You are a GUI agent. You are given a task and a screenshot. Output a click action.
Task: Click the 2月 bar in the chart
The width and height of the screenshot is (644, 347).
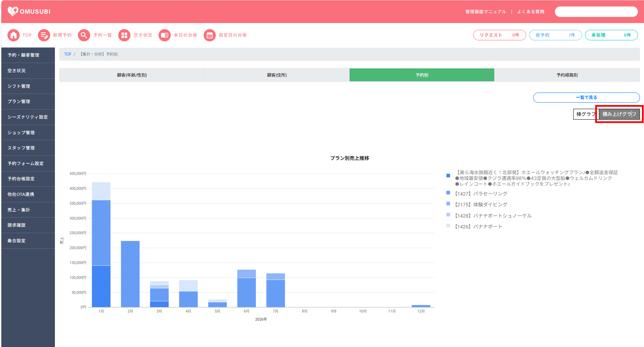point(130,274)
